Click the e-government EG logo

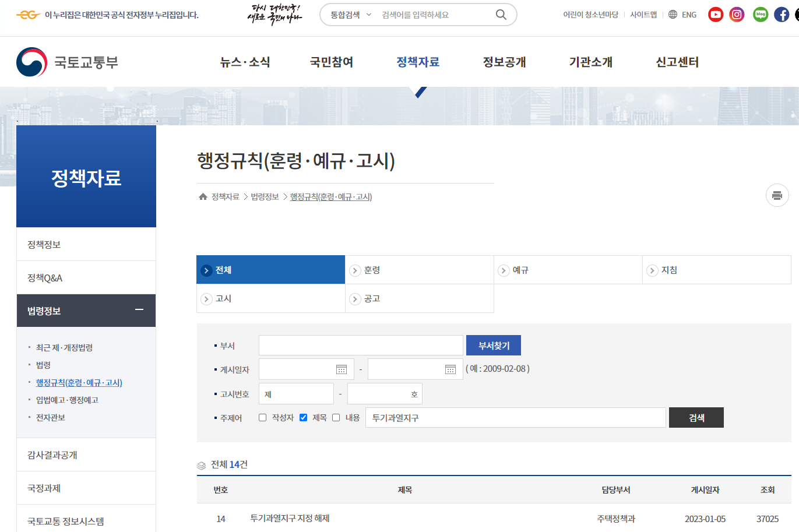(x=28, y=15)
